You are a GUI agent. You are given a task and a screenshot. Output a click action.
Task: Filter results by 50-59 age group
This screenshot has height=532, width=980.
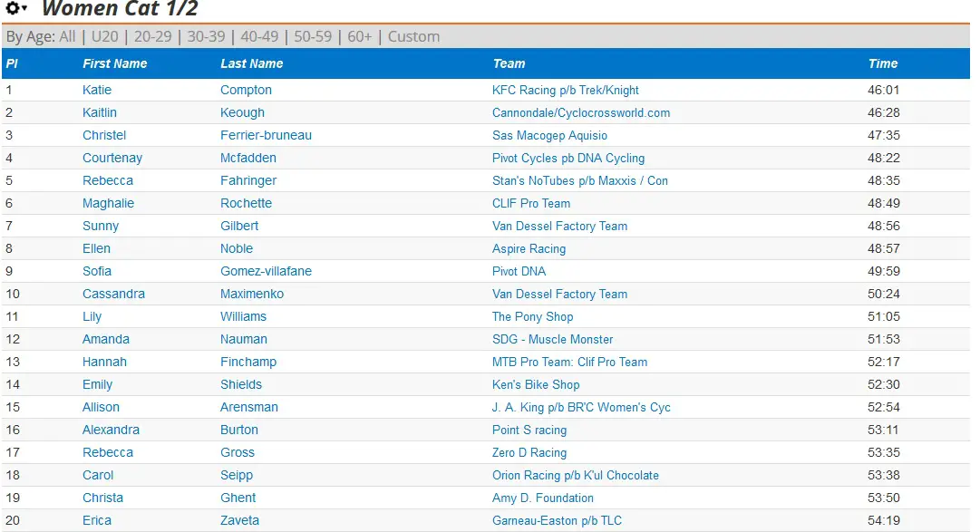click(x=313, y=37)
